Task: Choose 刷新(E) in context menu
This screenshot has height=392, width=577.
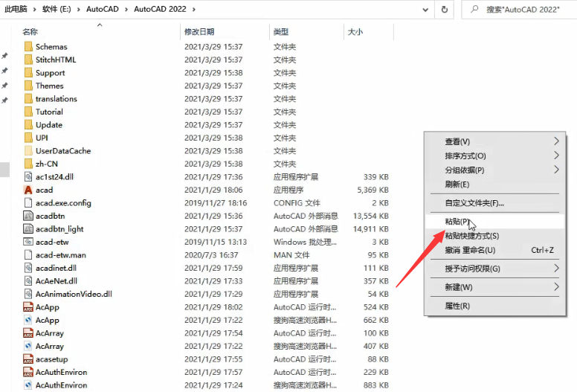Action: click(x=495, y=184)
